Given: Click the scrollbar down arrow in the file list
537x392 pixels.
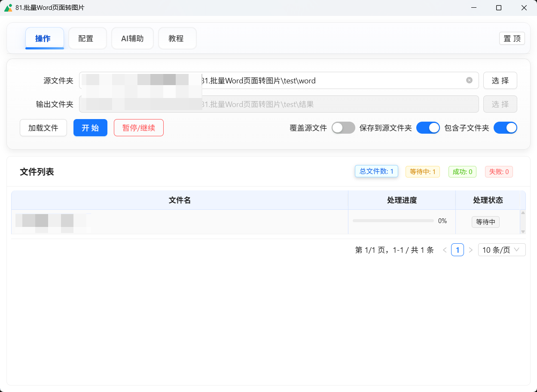Looking at the screenshot, I should (523, 231).
